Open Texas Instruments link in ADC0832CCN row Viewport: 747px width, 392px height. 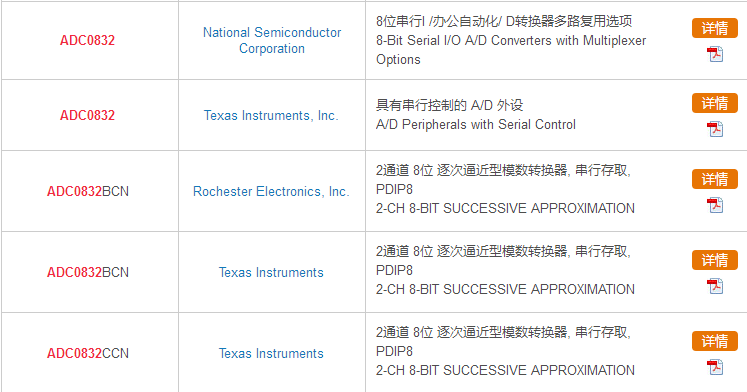pos(271,353)
